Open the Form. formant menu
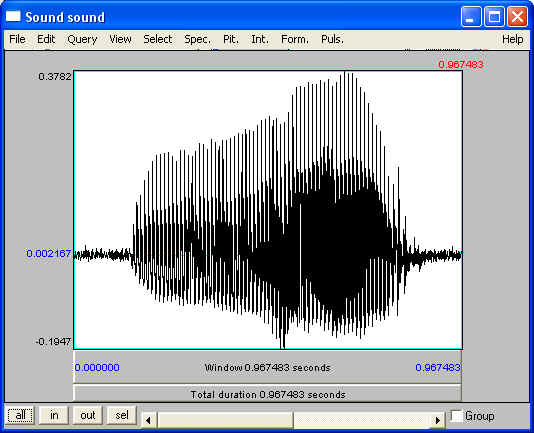534x433 pixels. (295, 39)
